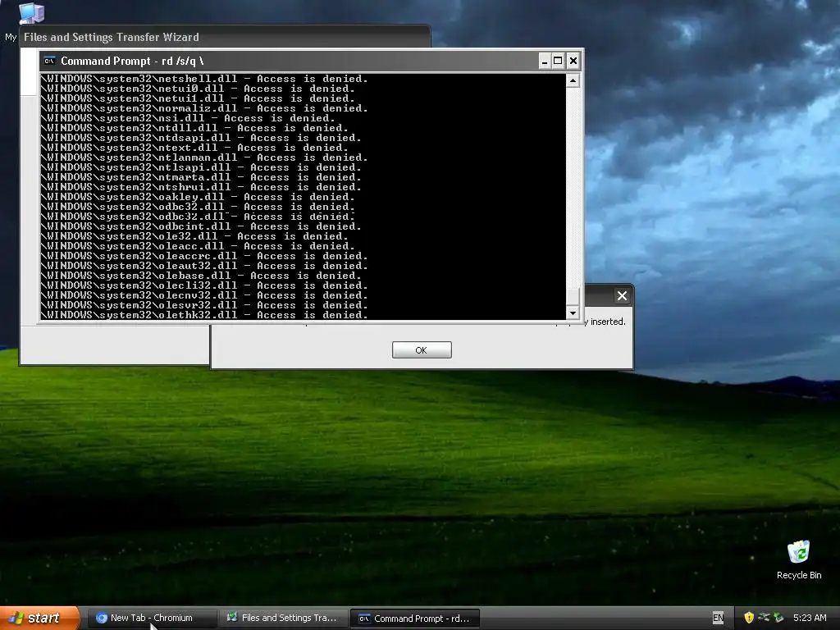Click the word 'inserted.' in the dialog
840x630 pixels.
click(x=608, y=322)
